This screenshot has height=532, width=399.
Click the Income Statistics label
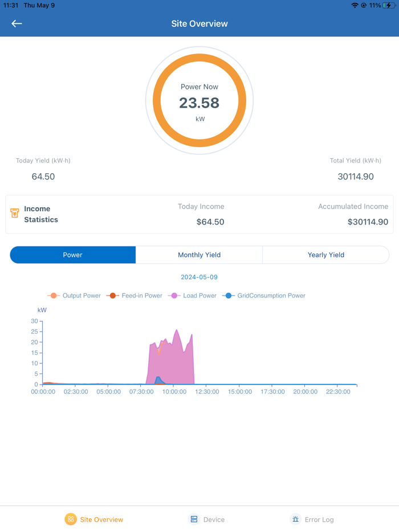[x=40, y=214]
